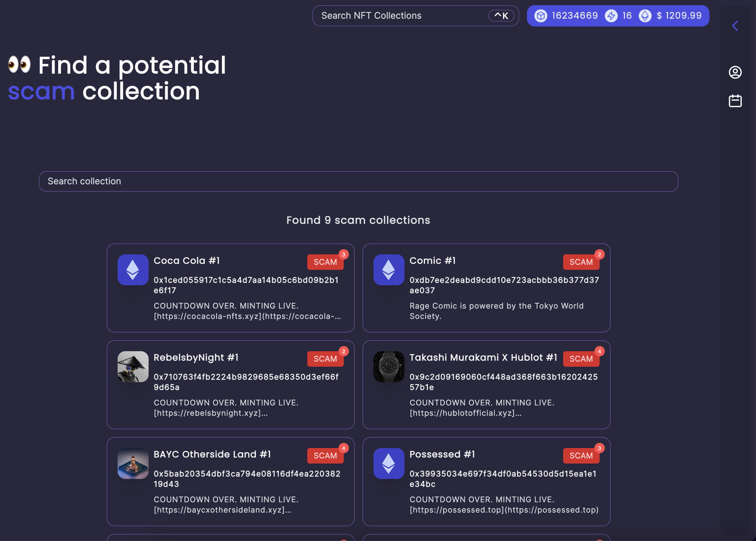The image size is (756, 541).
Task: Click the SCAM badge on Takashi Murakami X Hublot
Action: (x=581, y=359)
